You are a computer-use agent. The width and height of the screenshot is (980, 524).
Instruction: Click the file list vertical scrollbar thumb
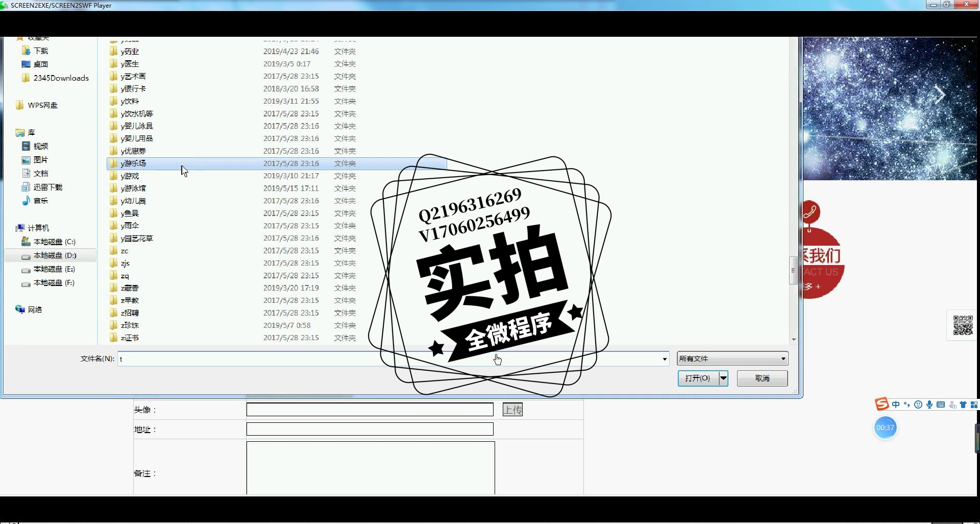(793, 270)
